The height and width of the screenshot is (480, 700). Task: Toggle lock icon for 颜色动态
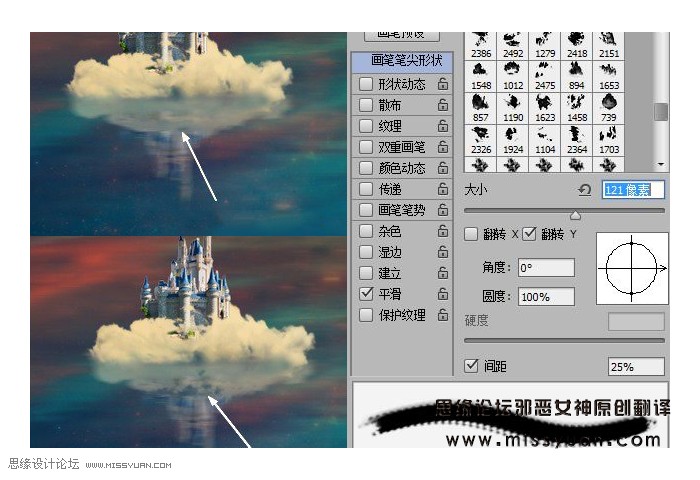(442, 168)
